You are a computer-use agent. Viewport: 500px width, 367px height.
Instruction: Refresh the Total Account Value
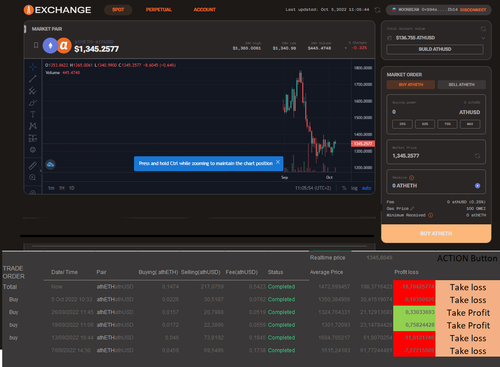[x=483, y=29]
